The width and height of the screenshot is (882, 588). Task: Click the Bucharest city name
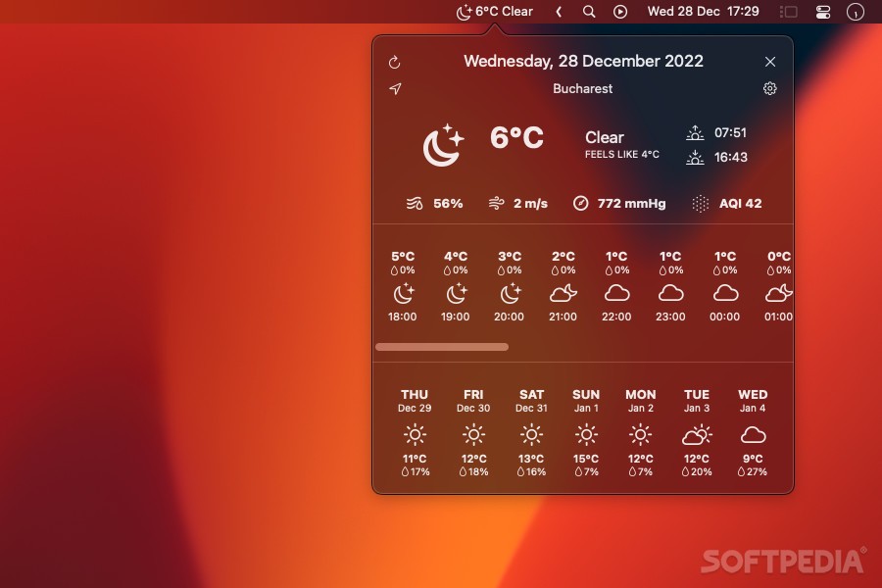click(583, 88)
